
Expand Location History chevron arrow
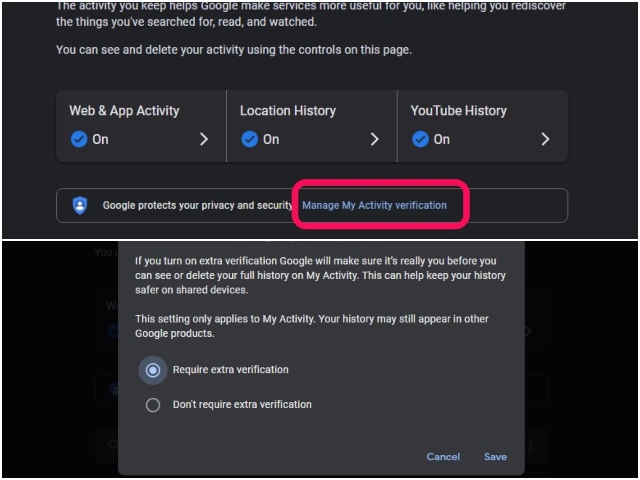[x=374, y=139]
